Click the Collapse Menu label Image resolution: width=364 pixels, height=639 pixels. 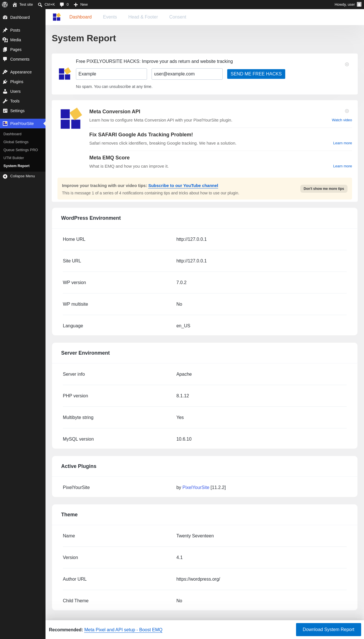pos(22,176)
